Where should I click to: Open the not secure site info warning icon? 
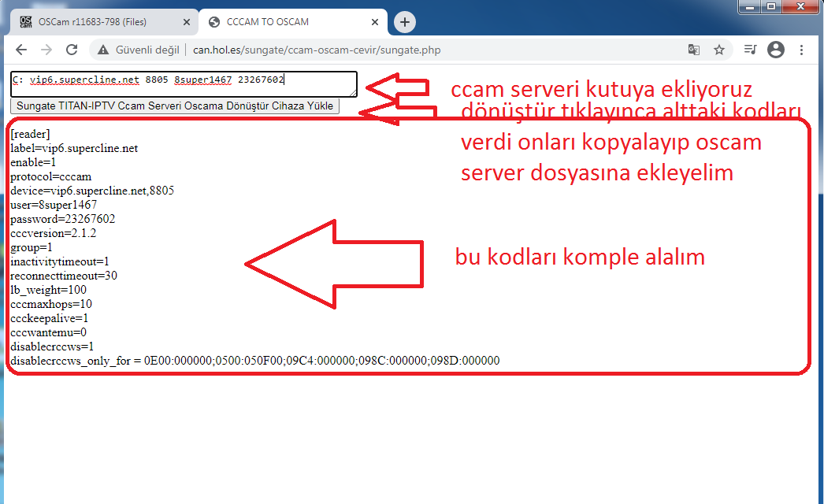(x=103, y=50)
